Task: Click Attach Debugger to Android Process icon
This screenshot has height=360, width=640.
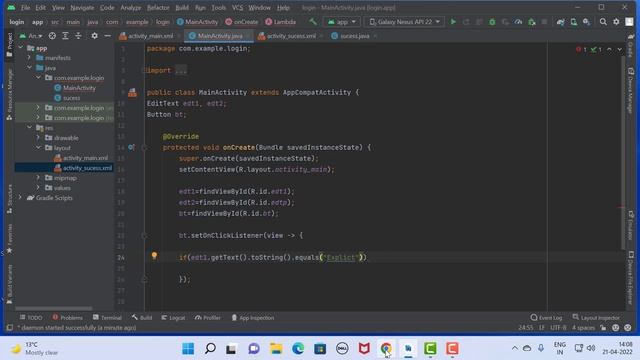Action: tap(531, 22)
